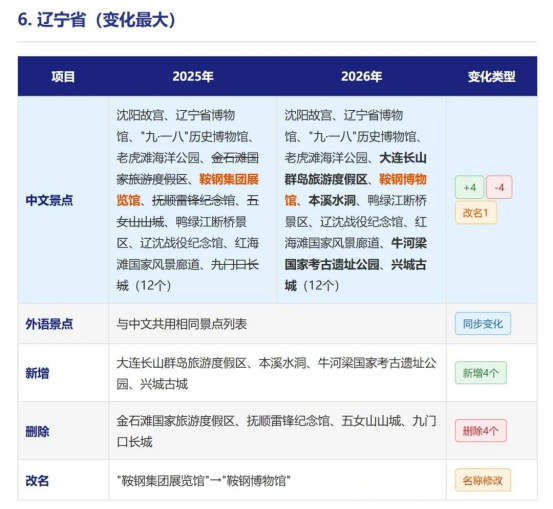Screen dimensions: 553x509
Task: Click the 名称修改 orange badge
Action: coord(482,480)
